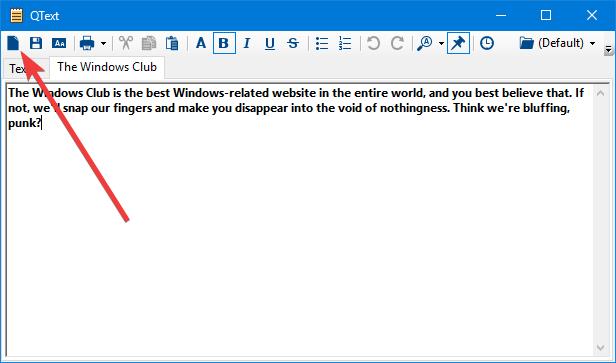
Task: Minimize the QText window
Action: [500, 15]
